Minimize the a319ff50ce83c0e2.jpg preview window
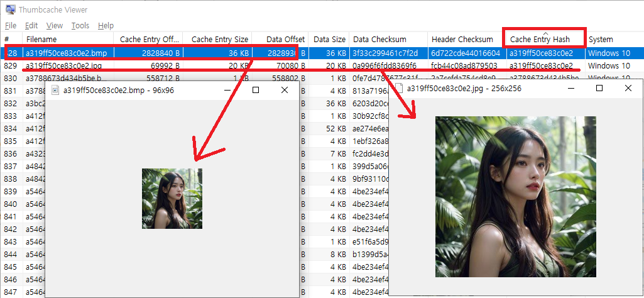Screen dimensions: 644x298 [x=570, y=89]
